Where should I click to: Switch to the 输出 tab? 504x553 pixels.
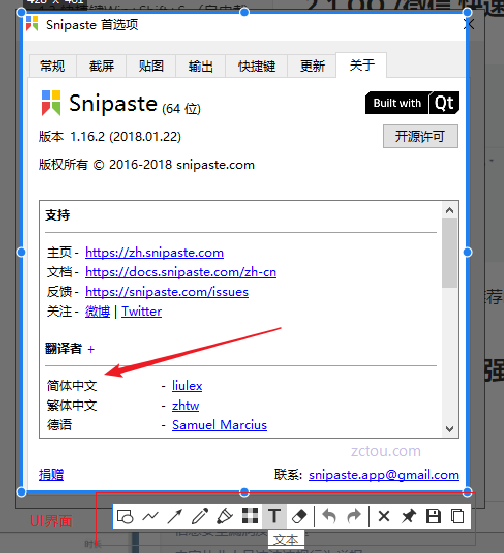[201, 66]
